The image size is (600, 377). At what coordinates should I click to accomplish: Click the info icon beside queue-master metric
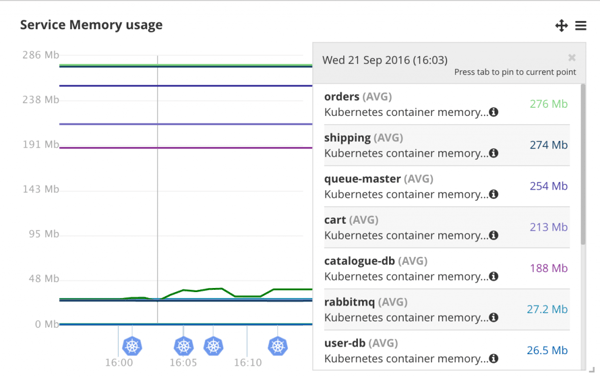[494, 194]
